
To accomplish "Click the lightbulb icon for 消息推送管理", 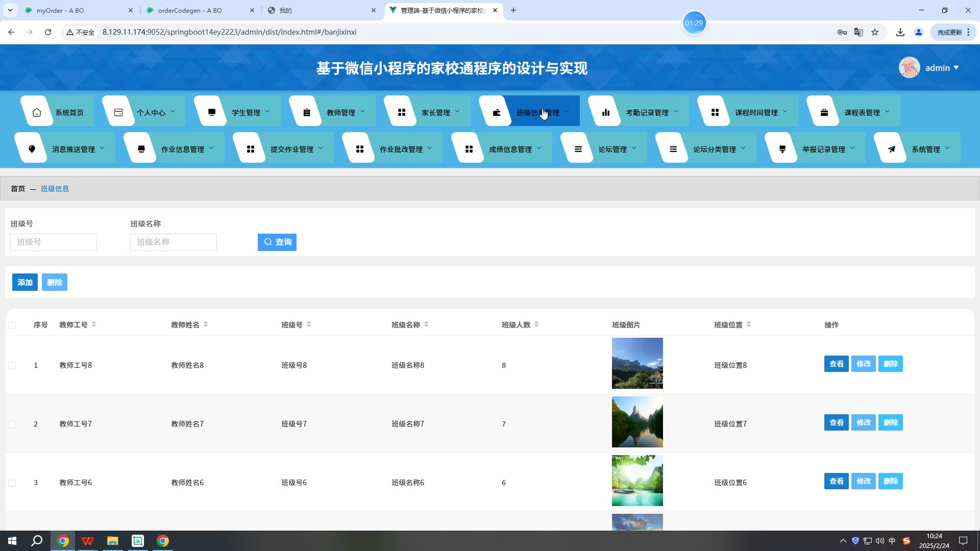I will (32, 149).
